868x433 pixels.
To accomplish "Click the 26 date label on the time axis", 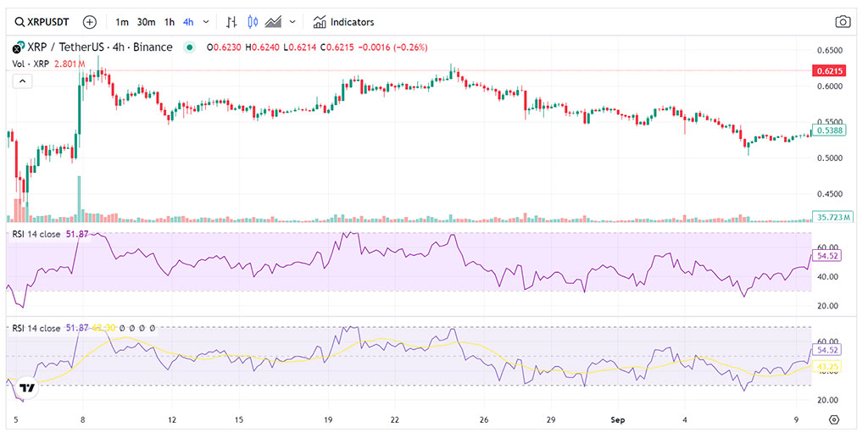I will point(484,419).
